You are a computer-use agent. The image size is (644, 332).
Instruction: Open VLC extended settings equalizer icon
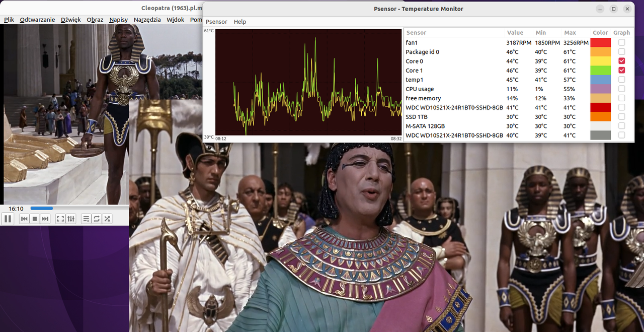pos(71,219)
